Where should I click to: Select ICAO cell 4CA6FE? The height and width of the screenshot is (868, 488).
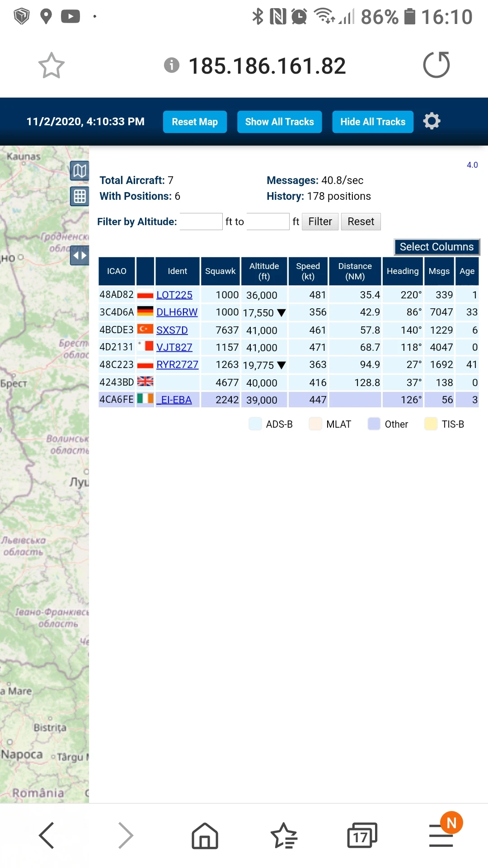click(x=117, y=400)
